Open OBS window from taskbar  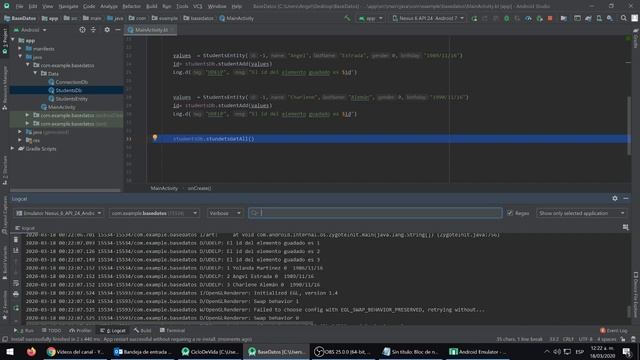point(342,351)
